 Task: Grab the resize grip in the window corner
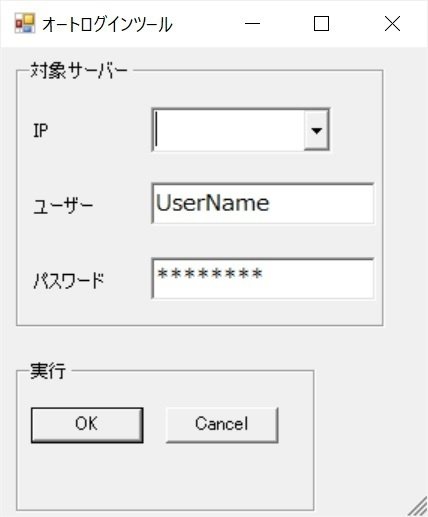(418, 507)
